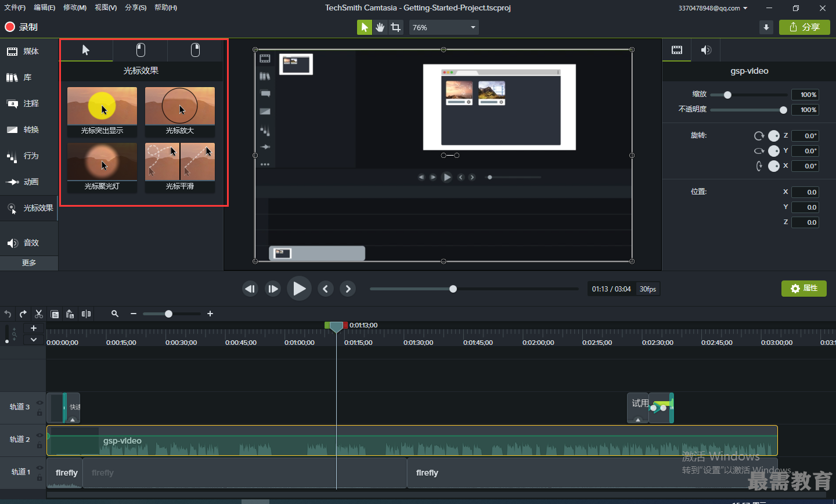The height and width of the screenshot is (504, 836).
Task: Click the 属性 (Properties) button
Action: click(x=804, y=289)
